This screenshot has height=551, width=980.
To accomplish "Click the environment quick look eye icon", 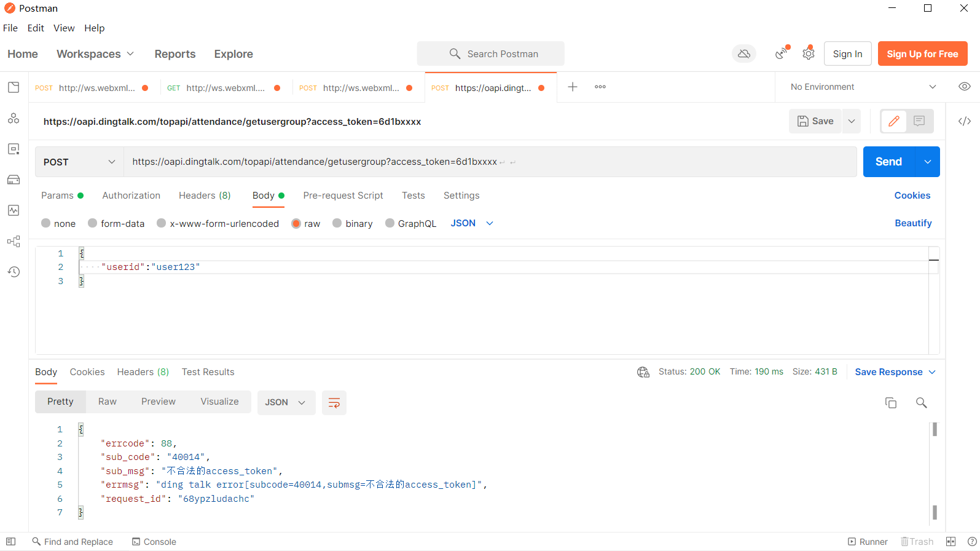I will click(965, 87).
